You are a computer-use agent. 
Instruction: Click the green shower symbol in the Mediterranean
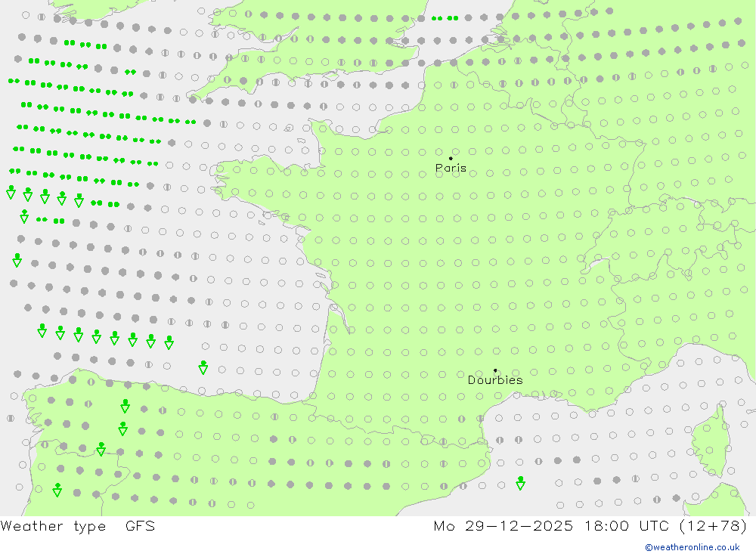(520, 483)
